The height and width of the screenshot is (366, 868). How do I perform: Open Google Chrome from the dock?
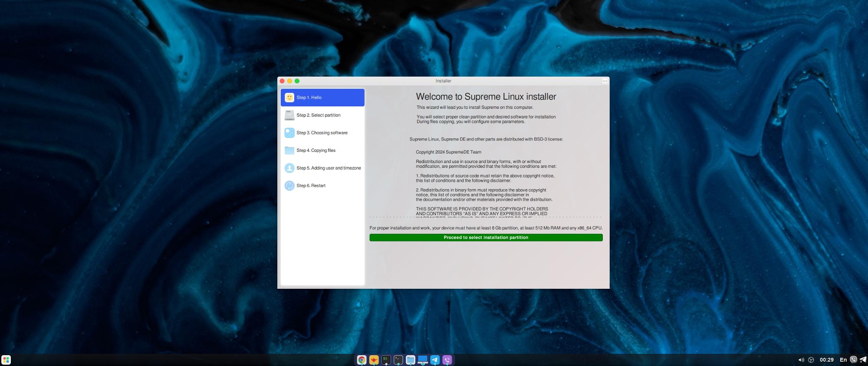[362, 359]
